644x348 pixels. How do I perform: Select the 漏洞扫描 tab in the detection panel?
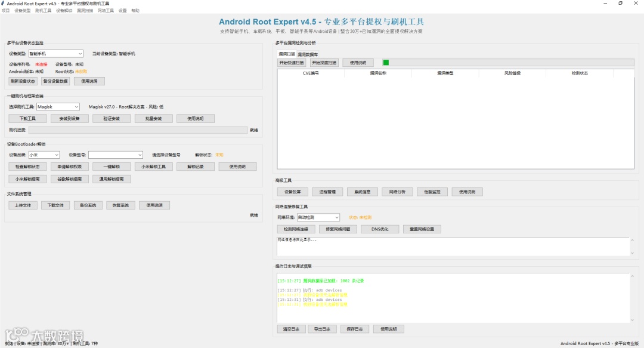286,54
